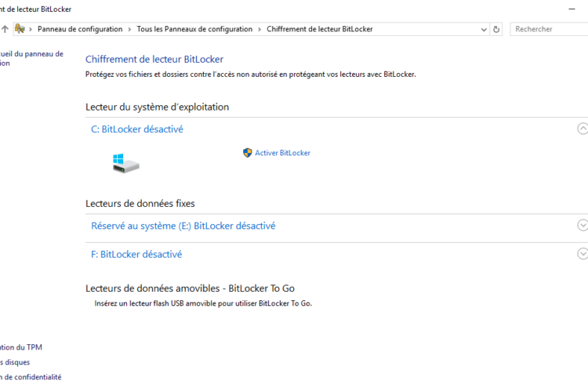This screenshot has height=392, width=588.
Task: Select the C: drive Windows disk icon
Action: point(125,163)
